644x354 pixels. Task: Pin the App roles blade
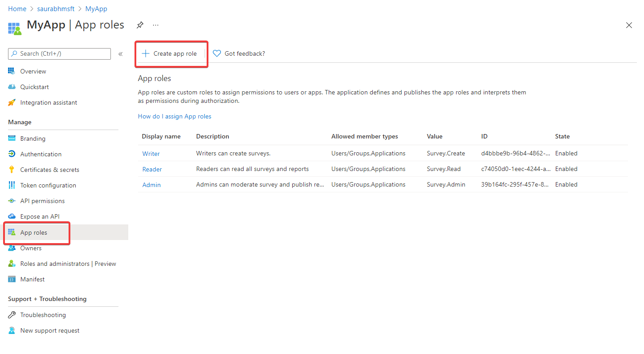140,25
